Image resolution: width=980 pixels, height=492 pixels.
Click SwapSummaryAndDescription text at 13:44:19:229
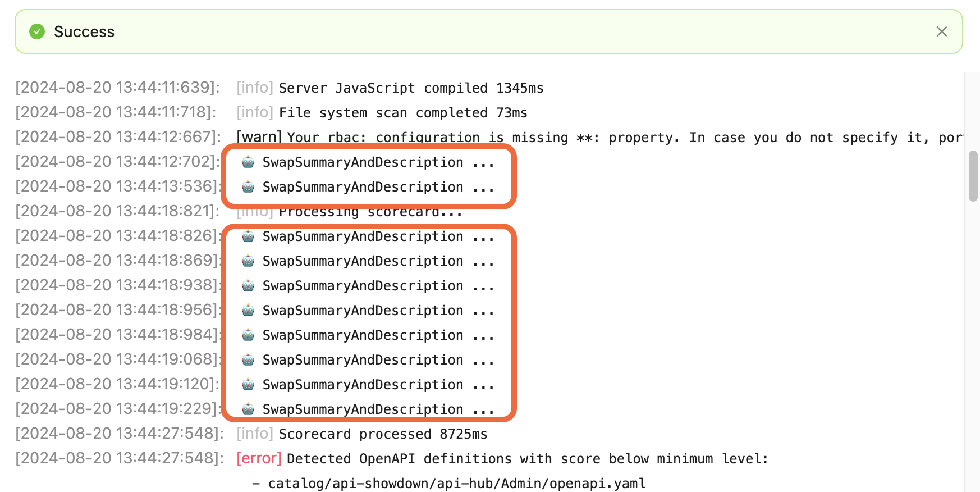pyautogui.click(x=363, y=409)
